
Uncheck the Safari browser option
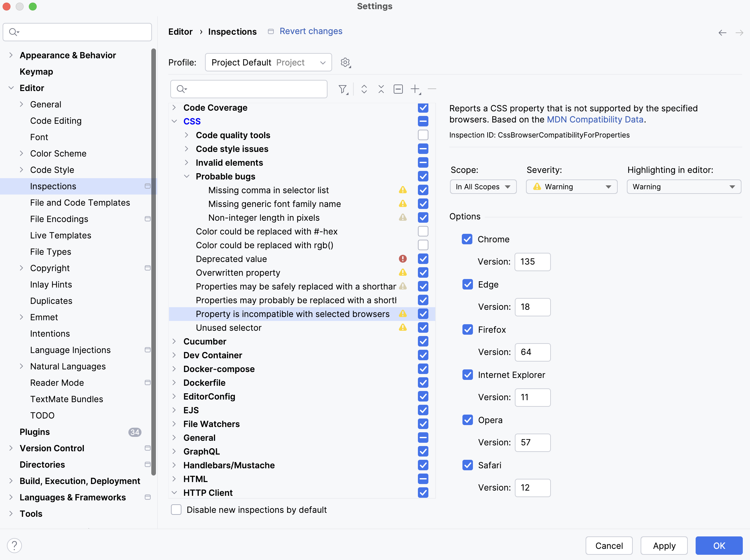click(x=468, y=465)
